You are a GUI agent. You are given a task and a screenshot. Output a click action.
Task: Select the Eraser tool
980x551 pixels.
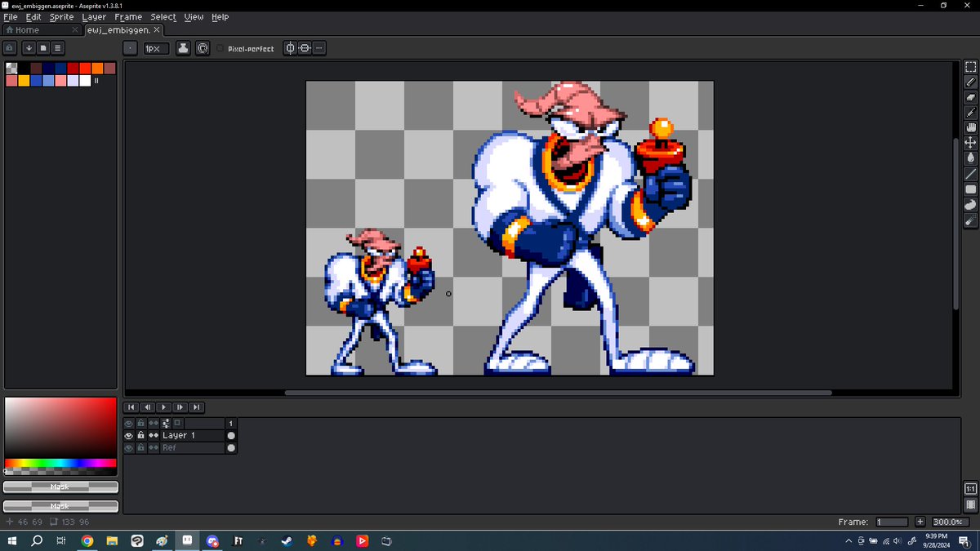click(970, 97)
